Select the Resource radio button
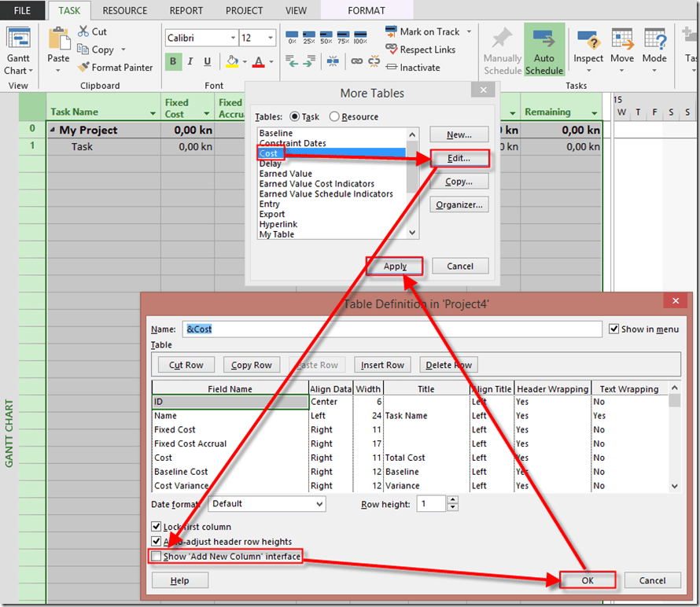The width and height of the screenshot is (700, 607). [x=334, y=116]
